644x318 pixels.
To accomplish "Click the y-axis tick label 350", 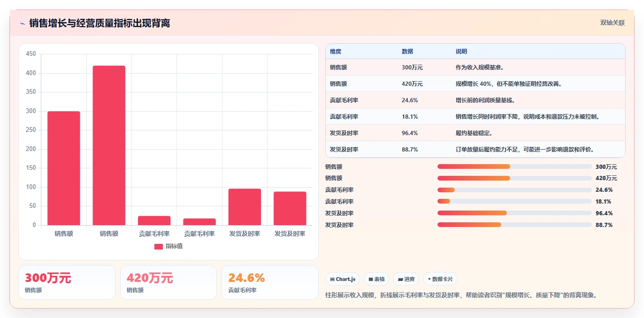I will click(31, 92).
